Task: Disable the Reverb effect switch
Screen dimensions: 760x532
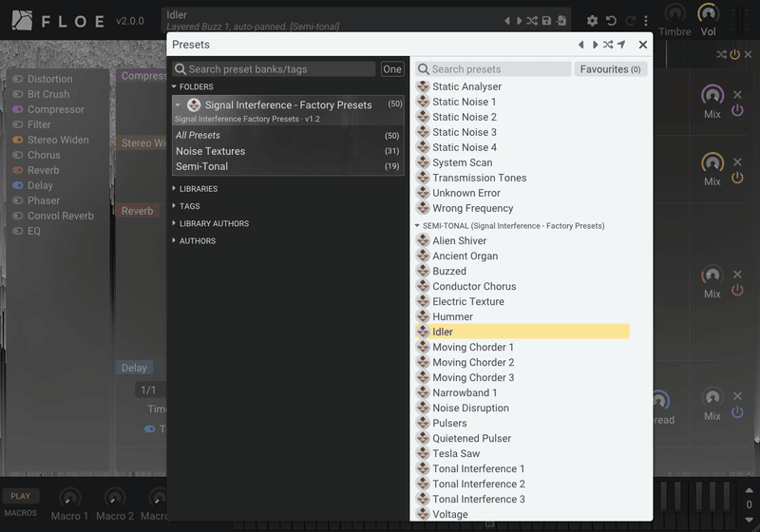Action: pos(18,170)
